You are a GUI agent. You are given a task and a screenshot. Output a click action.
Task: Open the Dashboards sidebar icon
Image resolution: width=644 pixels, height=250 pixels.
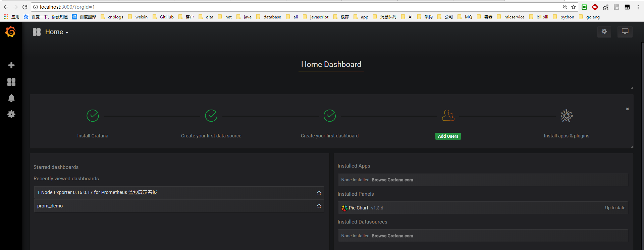click(x=11, y=82)
